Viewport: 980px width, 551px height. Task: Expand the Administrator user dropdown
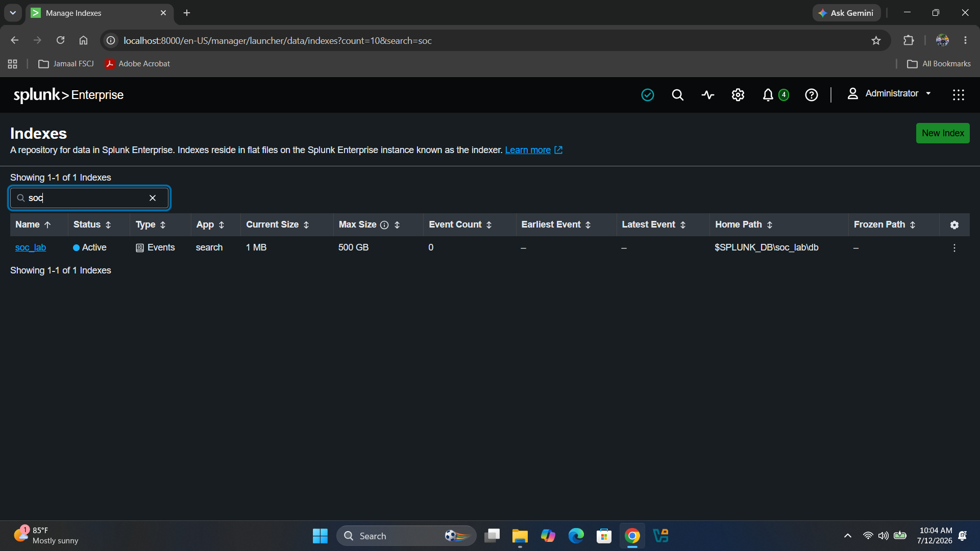pyautogui.click(x=889, y=94)
